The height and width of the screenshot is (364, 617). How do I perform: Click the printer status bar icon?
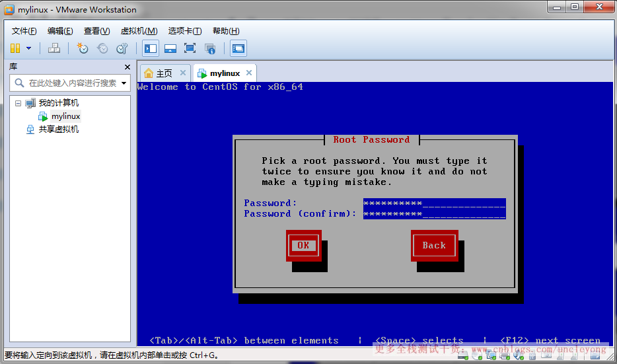(505, 355)
